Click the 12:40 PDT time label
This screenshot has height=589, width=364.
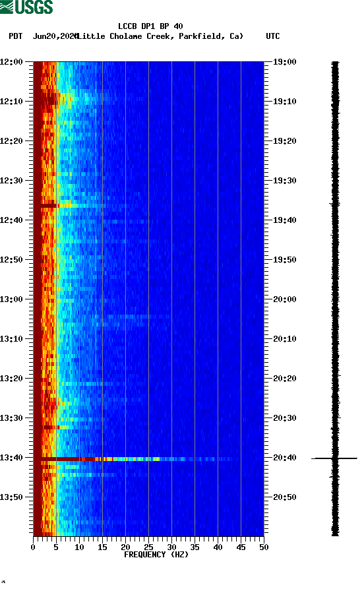point(11,220)
